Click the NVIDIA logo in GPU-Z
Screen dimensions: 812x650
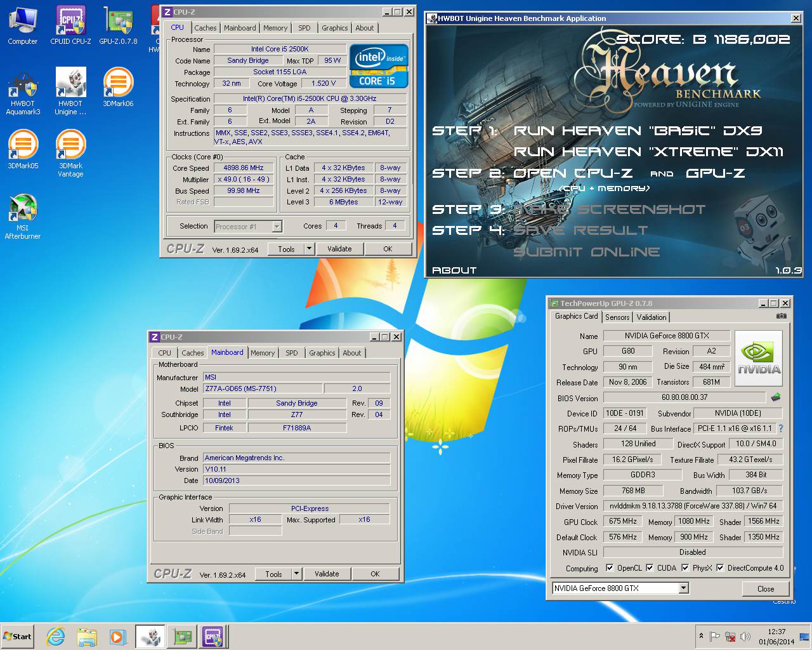click(759, 359)
